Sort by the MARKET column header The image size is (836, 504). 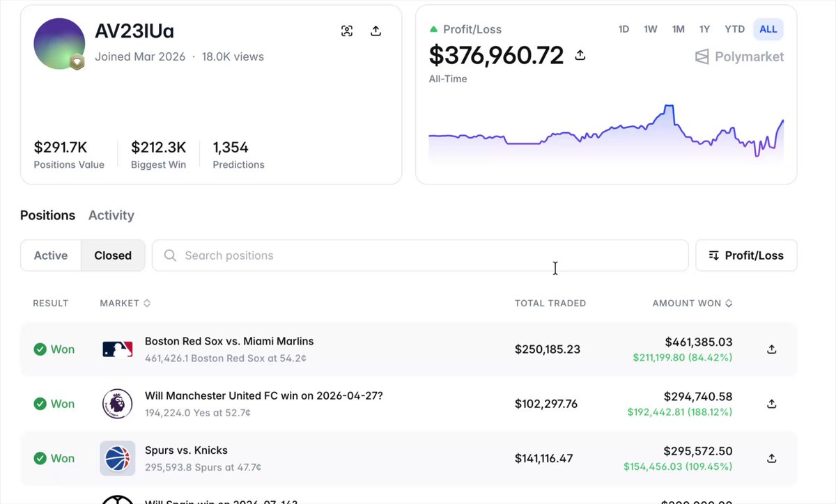pos(125,304)
